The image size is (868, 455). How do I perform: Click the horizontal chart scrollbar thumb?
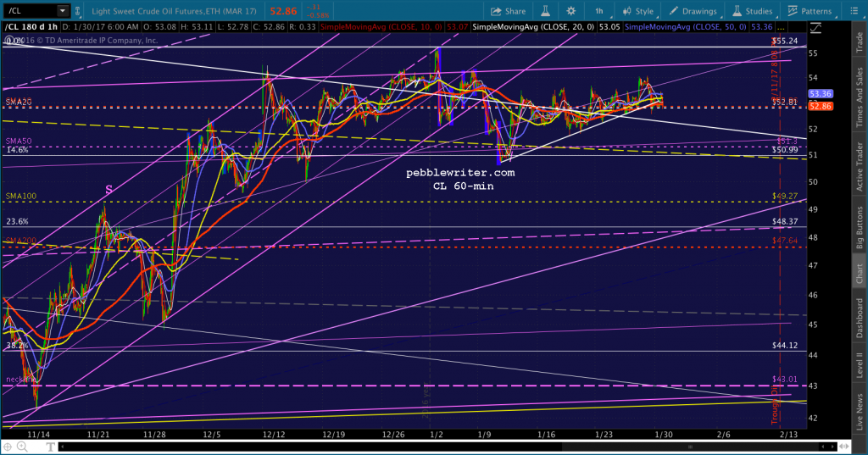[x=690, y=447]
